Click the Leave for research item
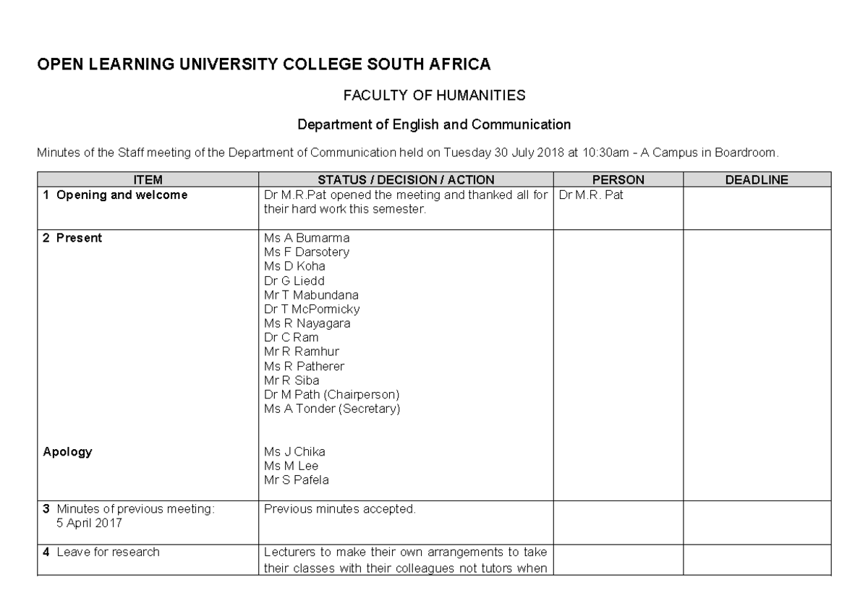The width and height of the screenshot is (868, 614). pos(107,552)
